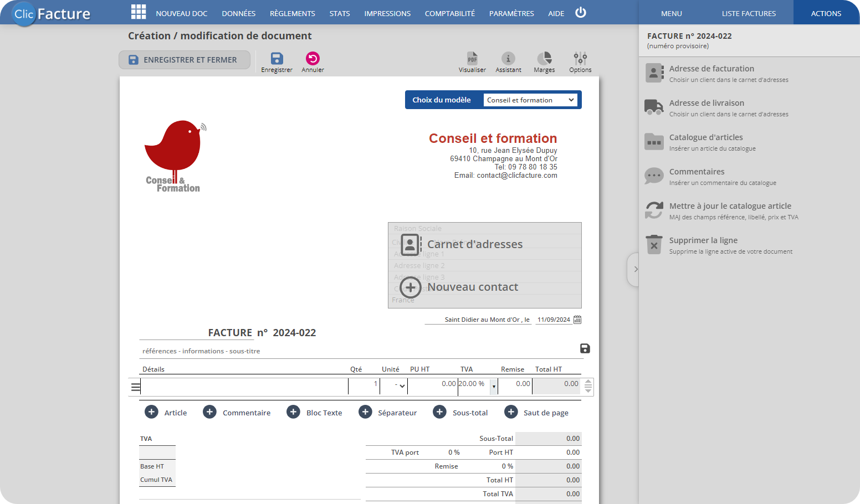Click the Carnet d'adresses contact icon
The width and height of the screenshot is (860, 504).
(x=411, y=244)
